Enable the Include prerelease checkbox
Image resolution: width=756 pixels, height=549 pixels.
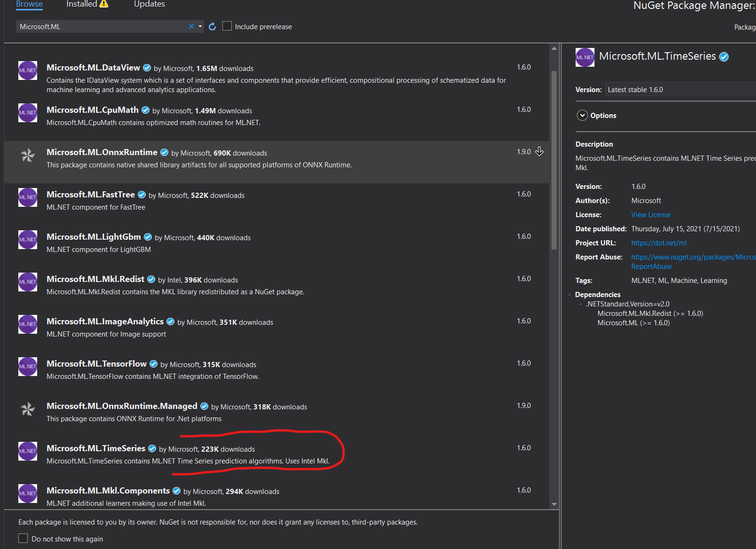pyautogui.click(x=227, y=26)
